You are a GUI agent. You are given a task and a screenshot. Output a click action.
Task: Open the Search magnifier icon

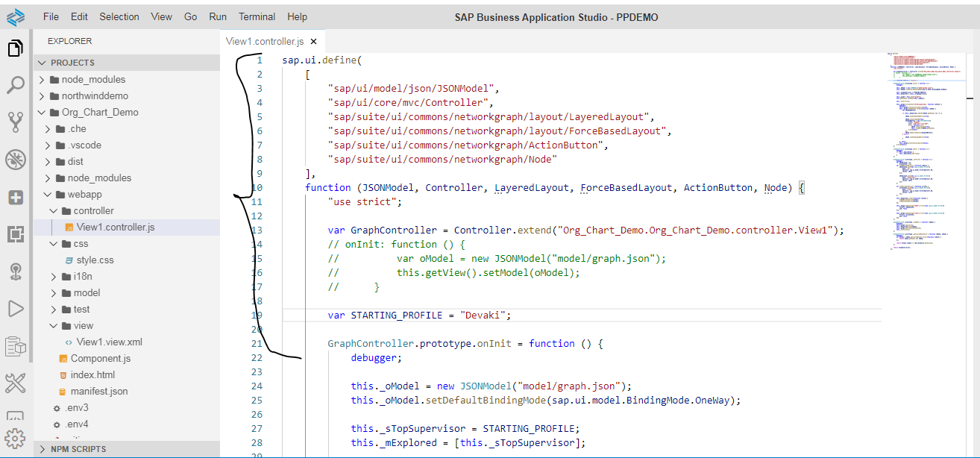tap(15, 86)
